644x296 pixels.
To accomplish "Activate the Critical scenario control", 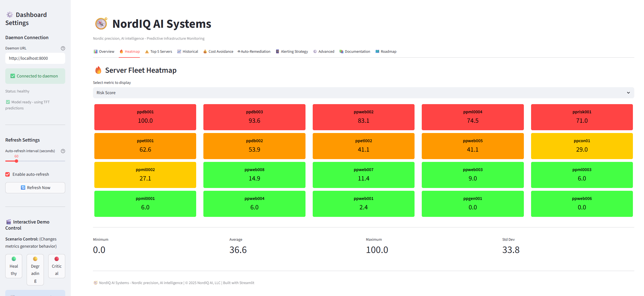I will pos(57,266).
